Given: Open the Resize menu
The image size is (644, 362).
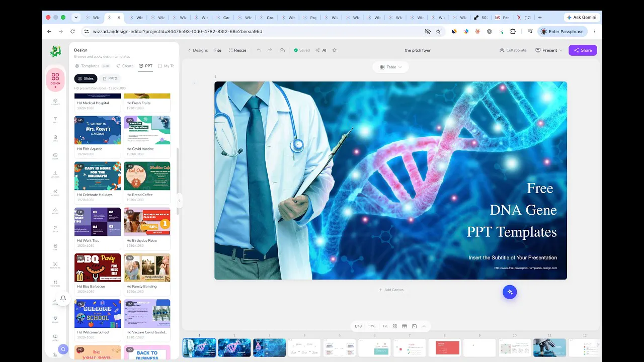Looking at the screenshot, I should 237,50.
